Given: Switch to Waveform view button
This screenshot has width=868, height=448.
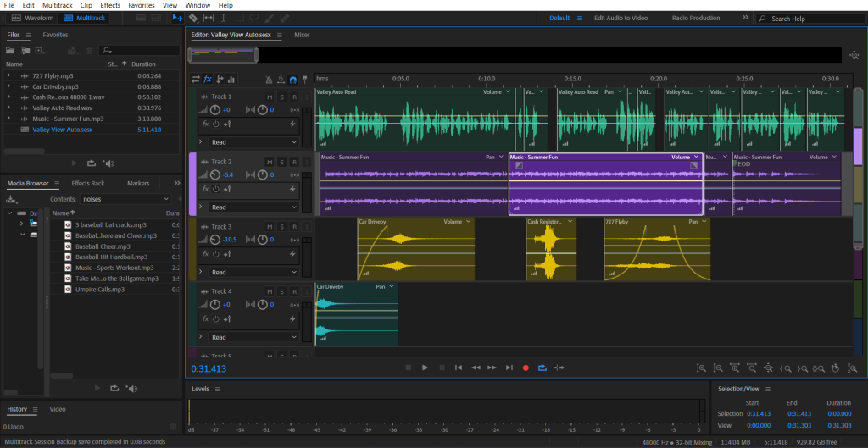Looking at the screenshot, I should 33,18.
